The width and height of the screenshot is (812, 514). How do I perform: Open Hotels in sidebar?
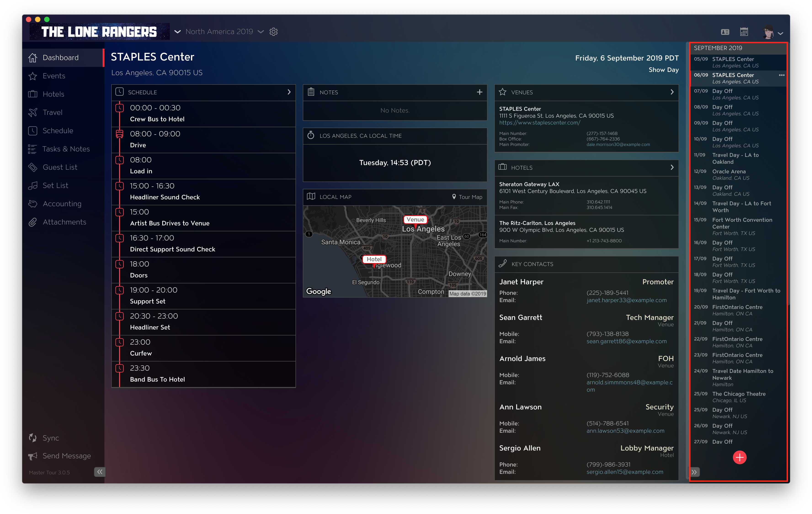click(63, 94)
